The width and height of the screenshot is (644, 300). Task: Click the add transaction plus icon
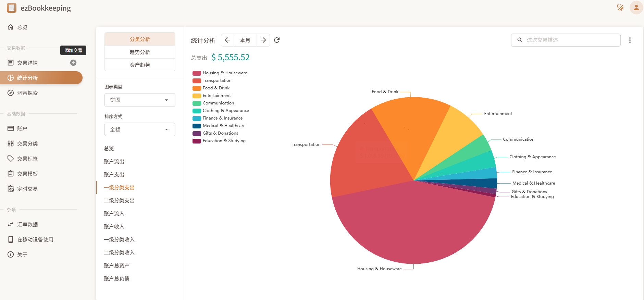(73, 63)
